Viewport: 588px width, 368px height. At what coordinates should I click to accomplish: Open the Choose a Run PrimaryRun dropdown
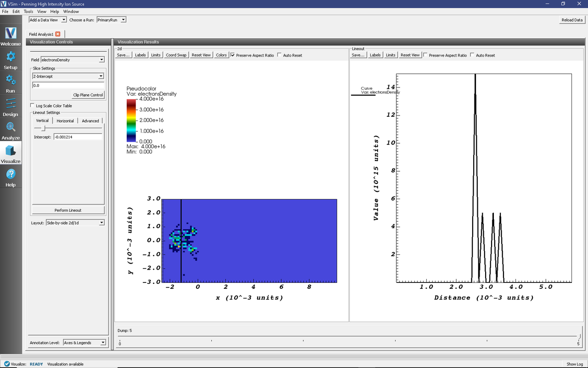(x=111, y=20)
